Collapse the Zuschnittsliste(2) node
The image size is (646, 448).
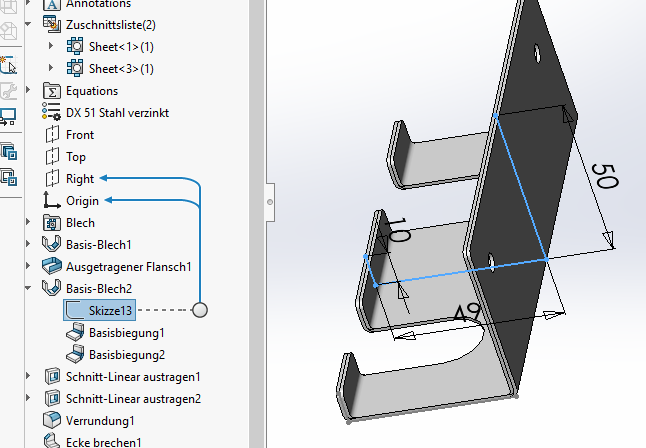coord(28,24)
